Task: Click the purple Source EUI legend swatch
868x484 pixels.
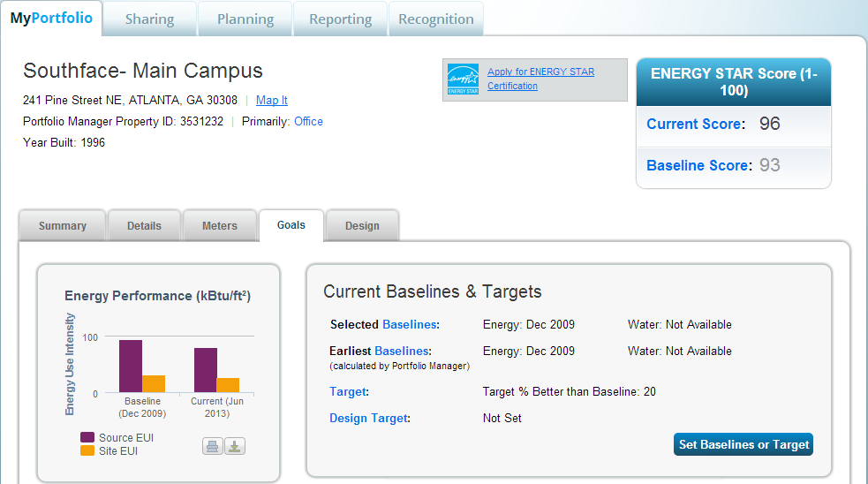Action: [87, 437]
